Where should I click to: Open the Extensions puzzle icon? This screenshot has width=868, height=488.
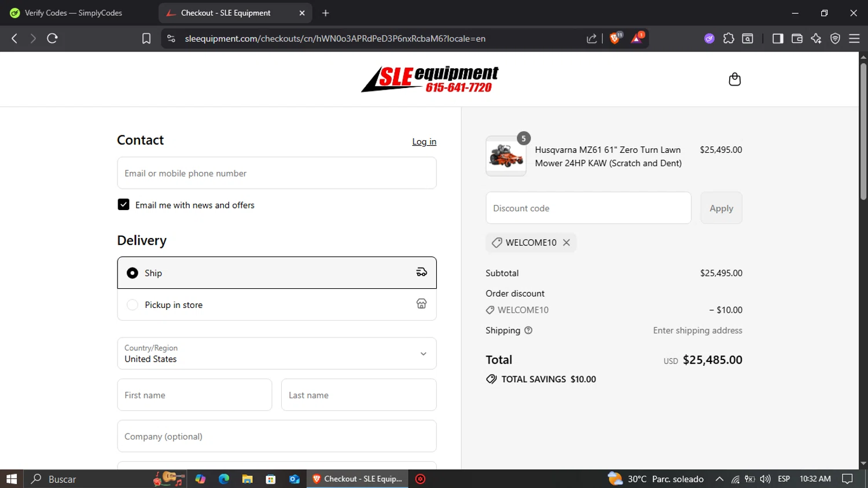[729, 38]
